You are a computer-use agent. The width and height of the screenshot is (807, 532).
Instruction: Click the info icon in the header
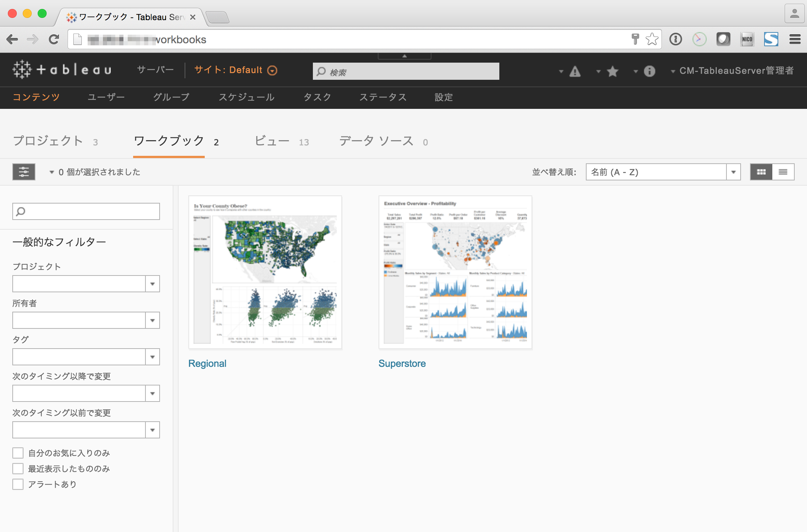point(649,72)
